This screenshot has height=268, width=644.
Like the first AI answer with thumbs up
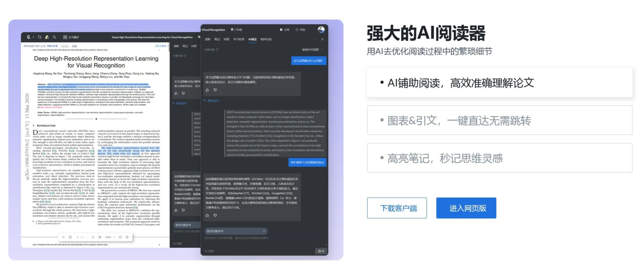pyautogui.click(x=207, y=90)
